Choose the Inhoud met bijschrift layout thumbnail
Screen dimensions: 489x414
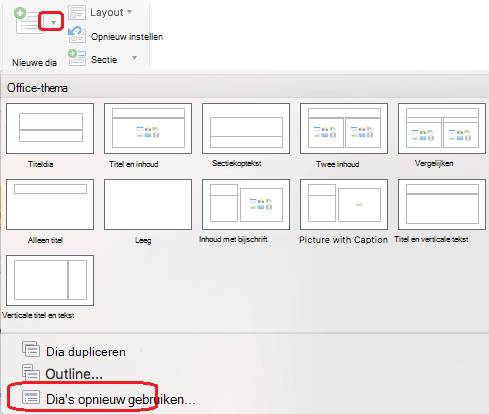coord(246,204)
